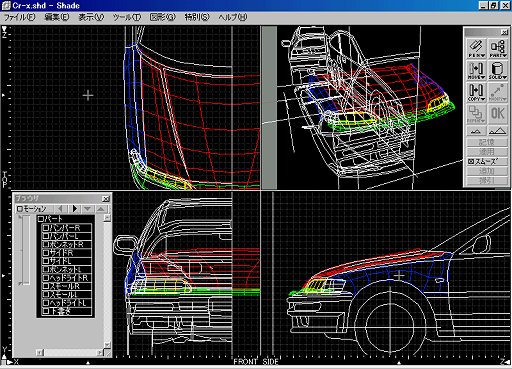Click the bottom greyed button under 追加
The image size is (512, 369).
[487, 181]
